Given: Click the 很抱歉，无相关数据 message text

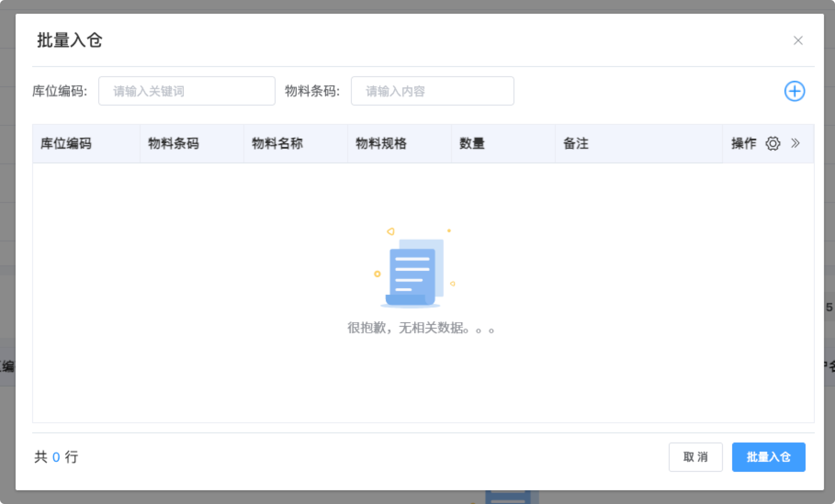Looking at the screenshot, I should 420,328.
